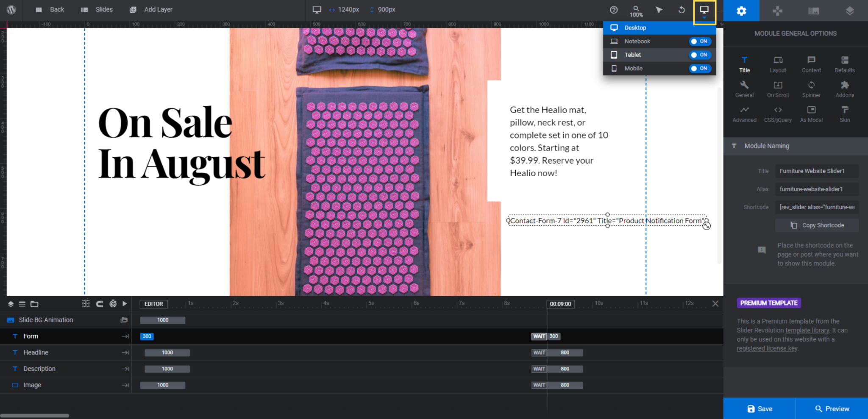The image size is (868, 419).
Task: Click the timeline grid snap icon
Action: pyautogui.click(x=86, y=304)
